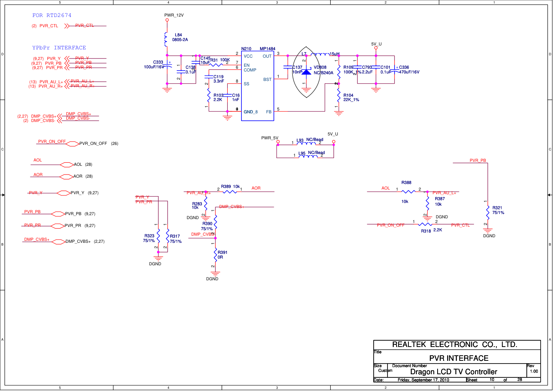Select the L93 NC/Bead inductor
Screen dimensions: 554x392
pyautogui.click(x=306, y=144)
